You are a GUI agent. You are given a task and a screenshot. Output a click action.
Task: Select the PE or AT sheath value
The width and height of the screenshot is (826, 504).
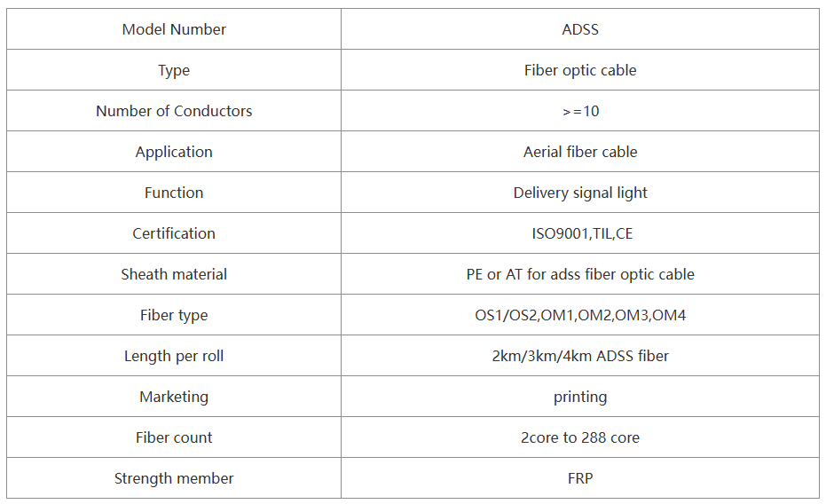tap(580, 274)
